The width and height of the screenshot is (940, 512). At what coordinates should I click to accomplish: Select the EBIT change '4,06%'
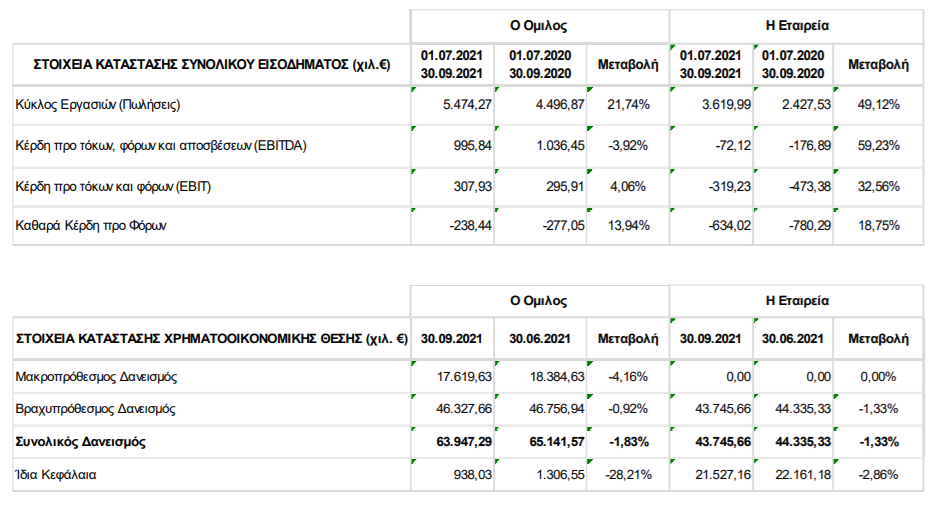(628, 186)
